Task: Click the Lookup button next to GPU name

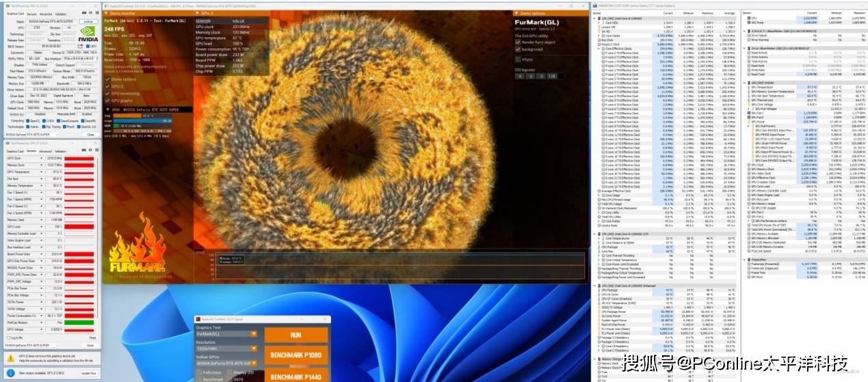Action: tap(88, 21)
